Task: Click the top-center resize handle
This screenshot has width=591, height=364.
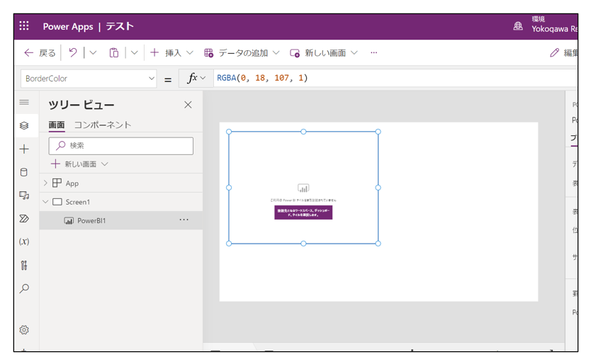Action: [303, 132]
